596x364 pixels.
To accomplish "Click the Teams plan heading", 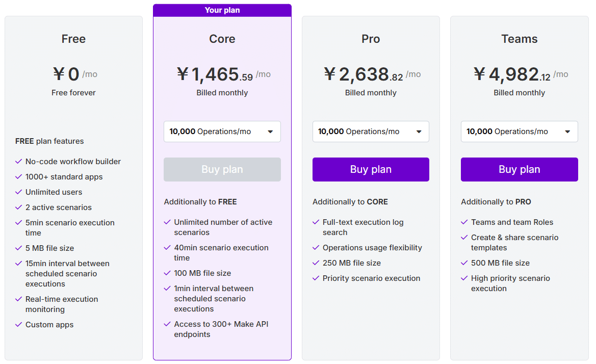I will click(519, 39).
